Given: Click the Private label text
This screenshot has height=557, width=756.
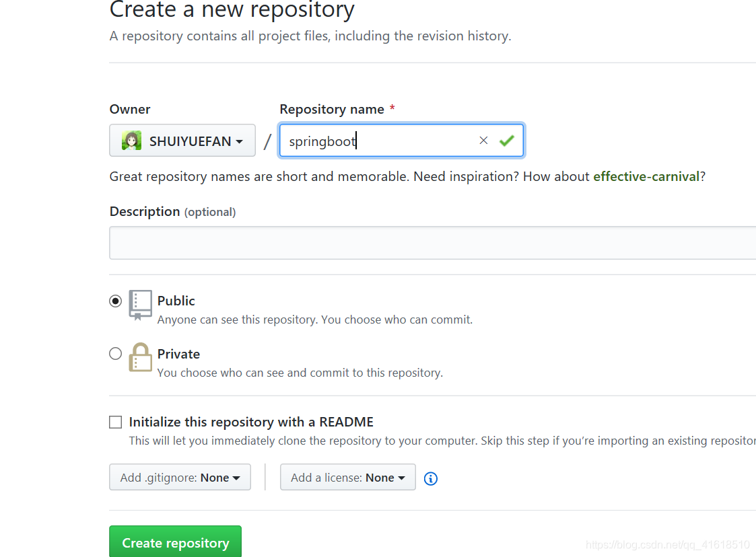Looking at the screenshot, I should [x=178, y=354].
